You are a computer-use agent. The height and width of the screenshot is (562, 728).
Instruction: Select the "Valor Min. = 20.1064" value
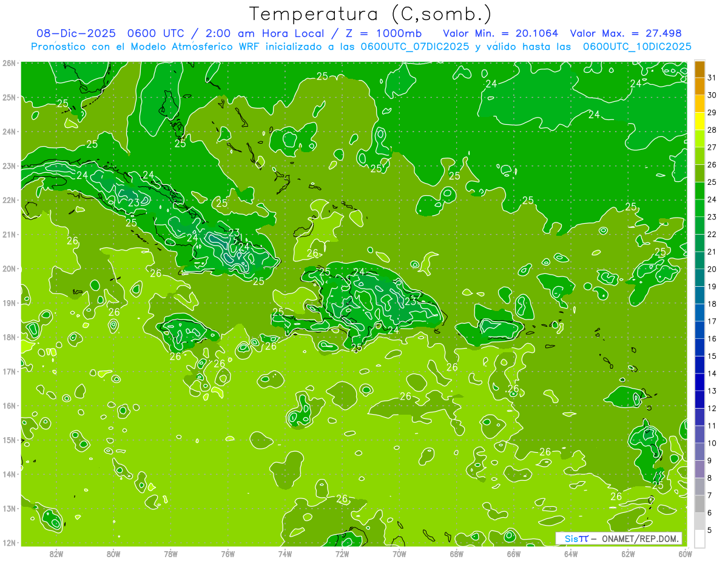click(x=500, y=33)
